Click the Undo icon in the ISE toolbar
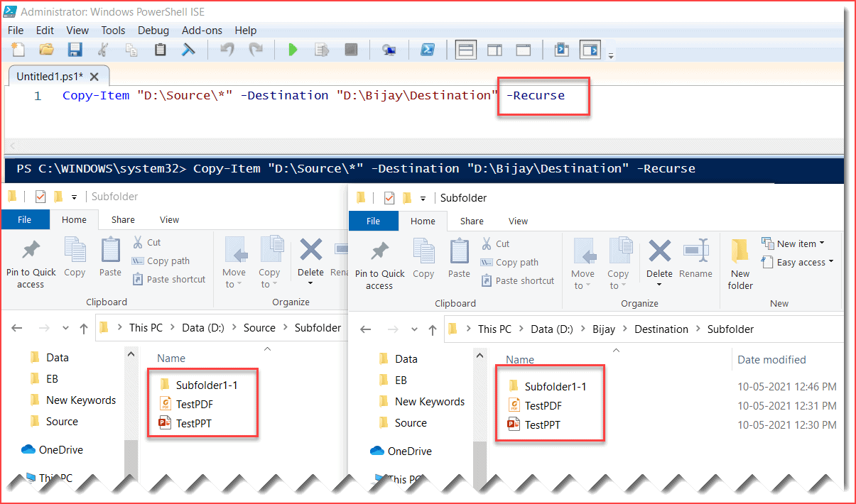 click(x=226, y=49)
